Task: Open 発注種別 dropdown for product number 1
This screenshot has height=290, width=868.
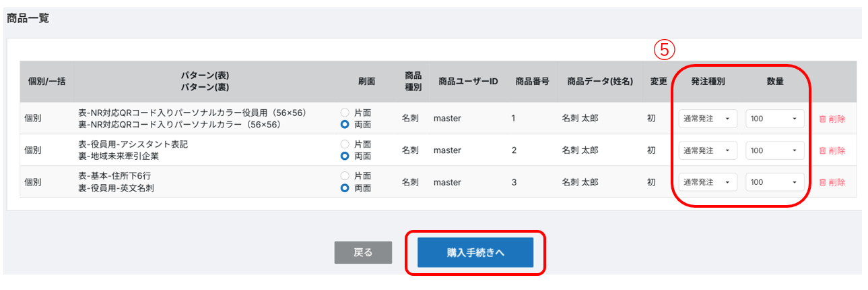Action: tap(707, 119)
